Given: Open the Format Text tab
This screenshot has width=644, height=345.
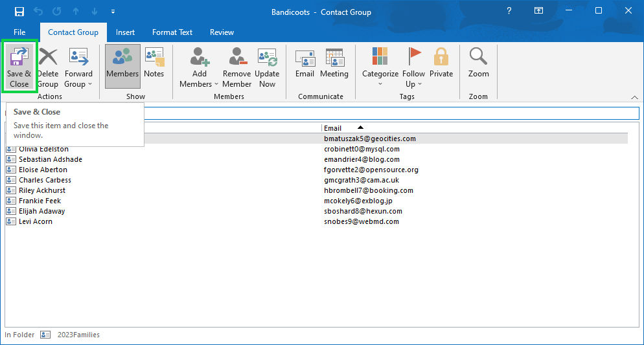Looking at the screenshot, I should (x=172, y=32).
